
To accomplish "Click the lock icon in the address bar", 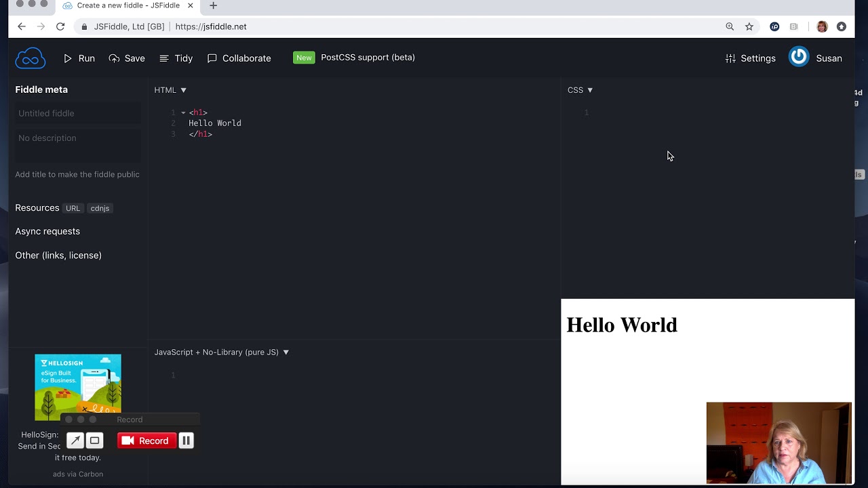I will pos(85,26).
